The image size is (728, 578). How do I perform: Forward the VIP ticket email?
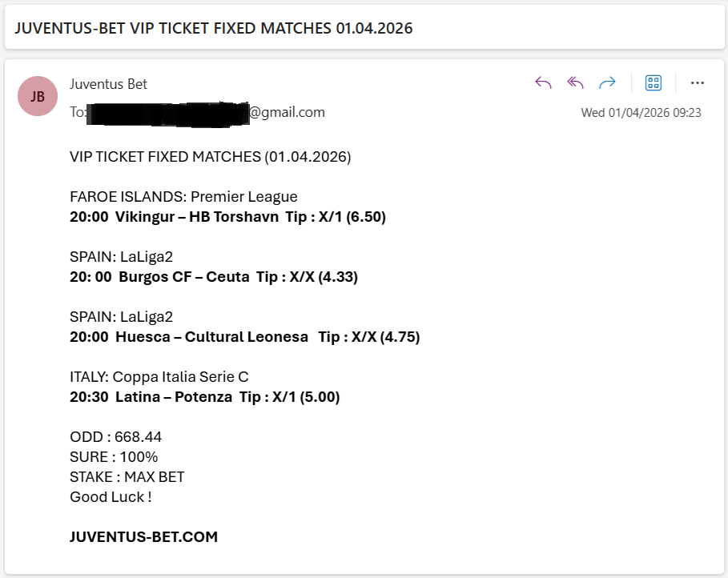point(607,82)
